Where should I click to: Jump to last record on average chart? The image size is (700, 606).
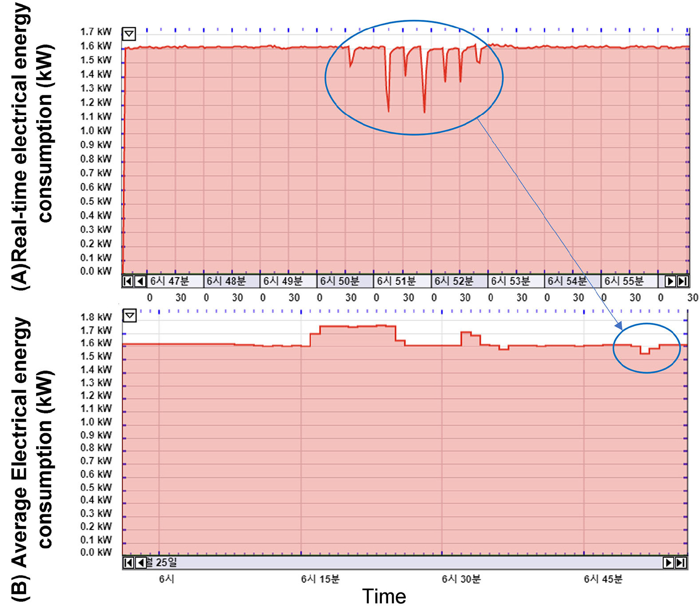click(681, 563)
